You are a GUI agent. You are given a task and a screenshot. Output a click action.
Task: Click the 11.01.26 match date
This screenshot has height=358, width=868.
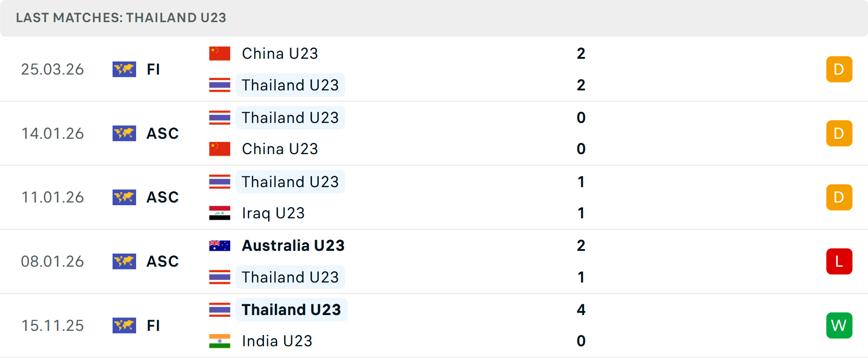pyautogui.click(x=52, y=197)
